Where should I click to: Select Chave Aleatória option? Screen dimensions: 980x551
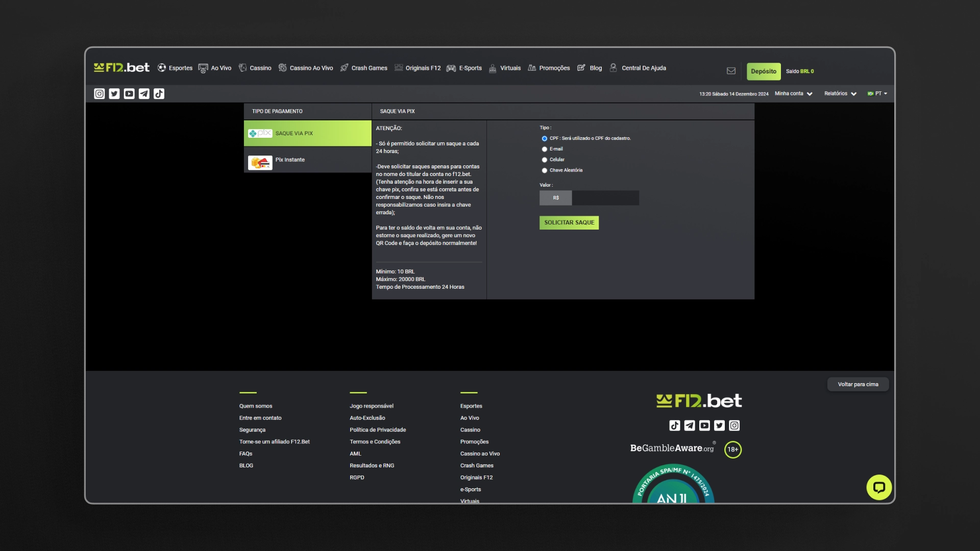(544, 170)
